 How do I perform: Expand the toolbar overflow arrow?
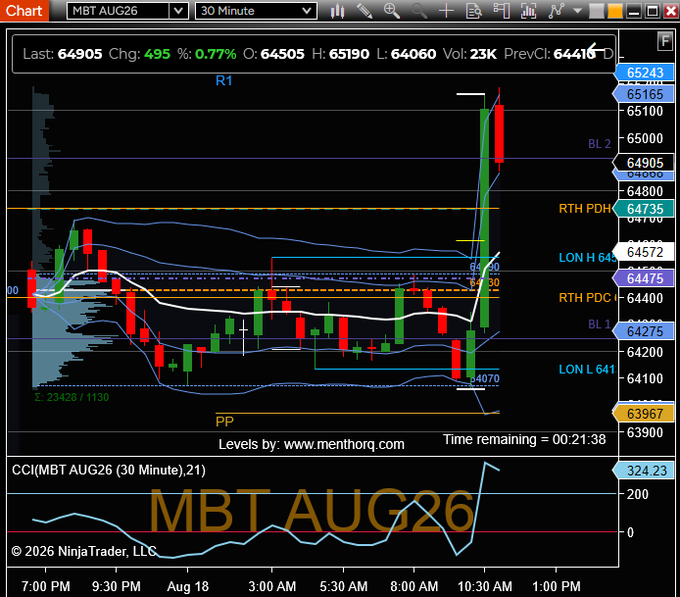tap(577, 11)
